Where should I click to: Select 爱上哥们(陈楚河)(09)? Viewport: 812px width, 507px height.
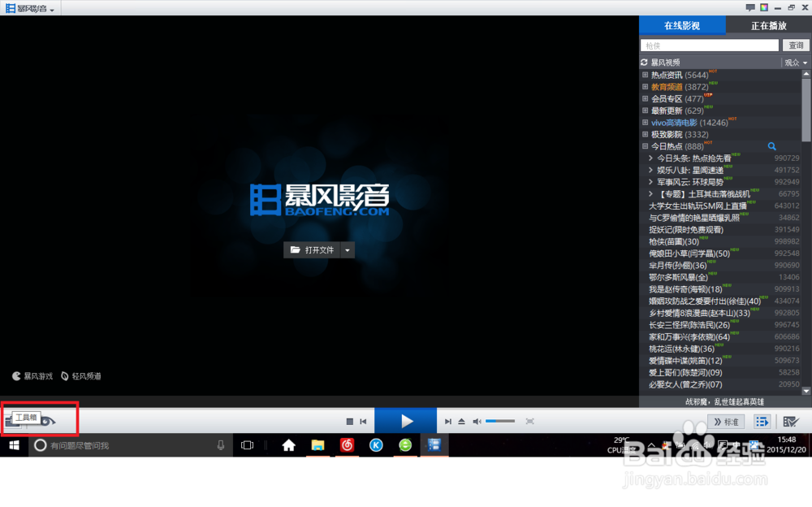pos(685,373)
